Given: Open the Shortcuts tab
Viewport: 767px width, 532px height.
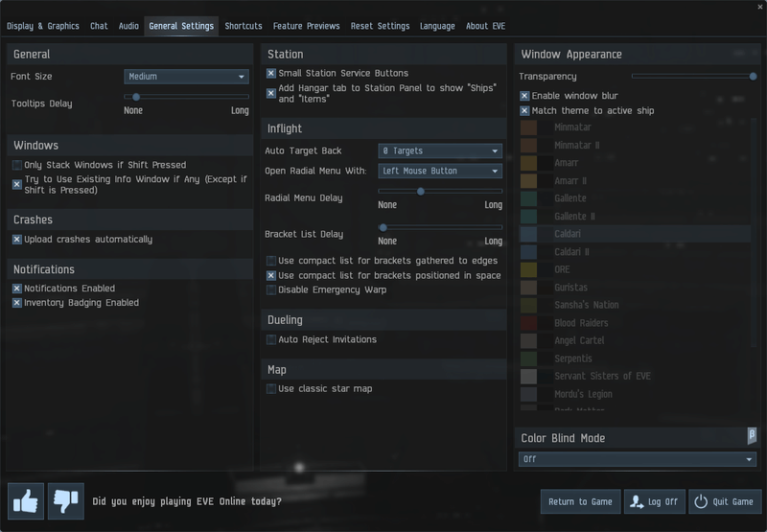Looking at the screenshot, I should (x=244, y=26).
